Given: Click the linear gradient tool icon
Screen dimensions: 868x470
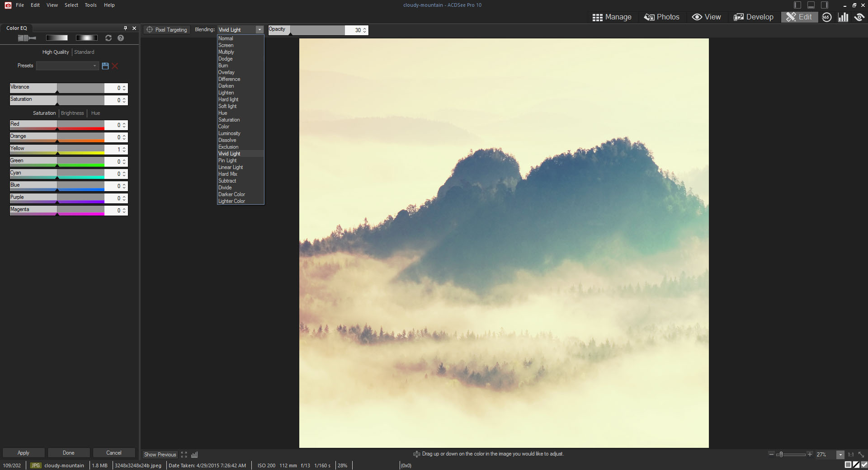Looking at the screenshot, I should 57,38.
